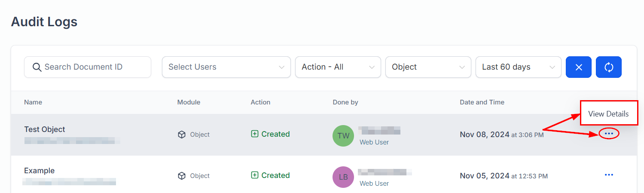This screenshot has height=193, width=644.
Task: Click the blue clear filters X button
Action: click(578, 67)
